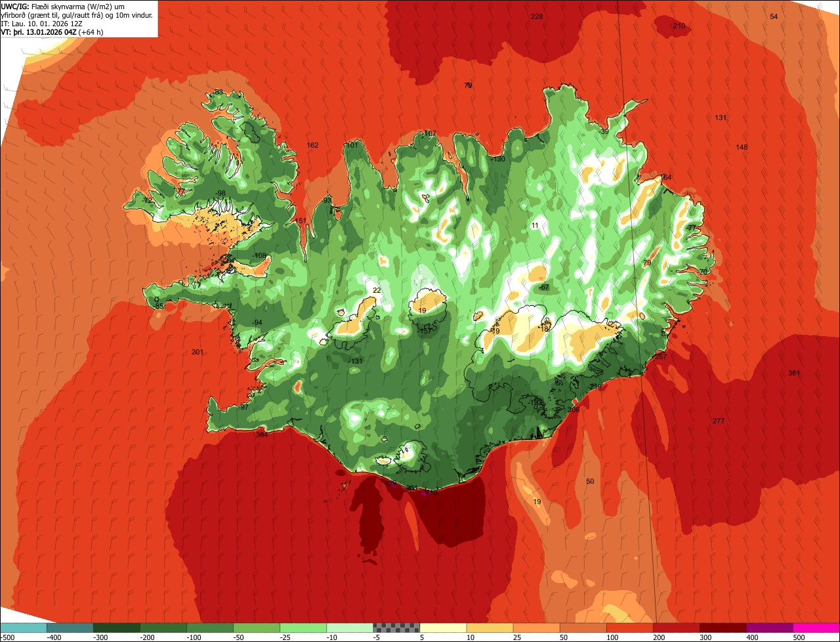
Task: Click the value 33 at the Westfjords tip
Action: point(219,92)
